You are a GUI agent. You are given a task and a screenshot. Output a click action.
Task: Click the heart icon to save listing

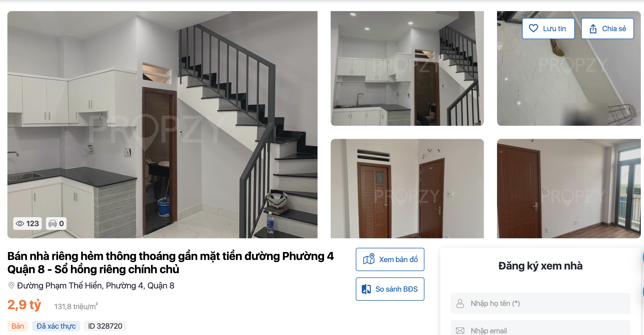pyautogui.click(x=533, y=28)
